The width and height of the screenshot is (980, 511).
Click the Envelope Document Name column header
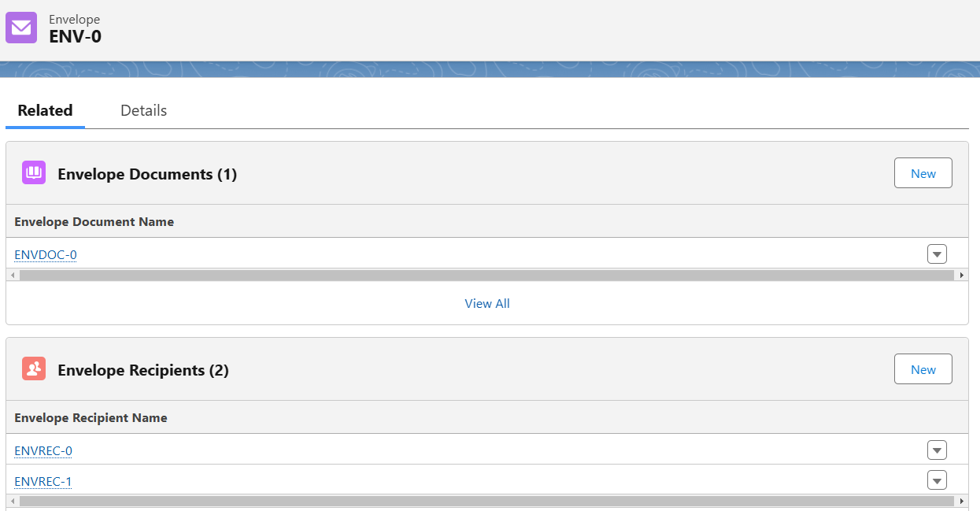tap(94, 222)
